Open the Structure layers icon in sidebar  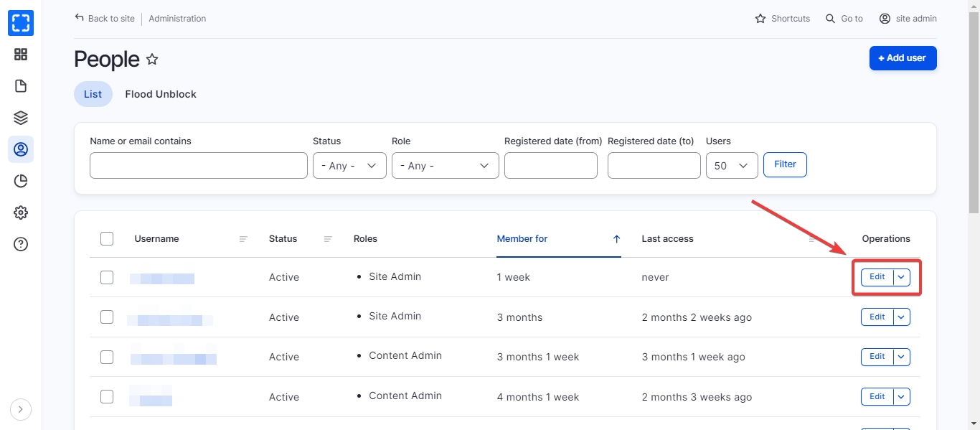click(x=21, y=118)
